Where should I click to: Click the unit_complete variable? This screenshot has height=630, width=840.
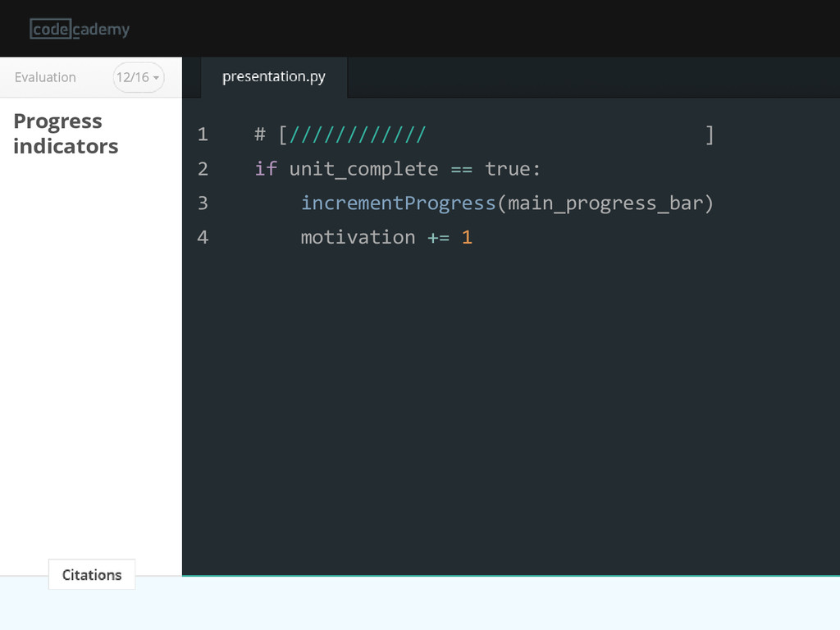[x=363, y=169]
